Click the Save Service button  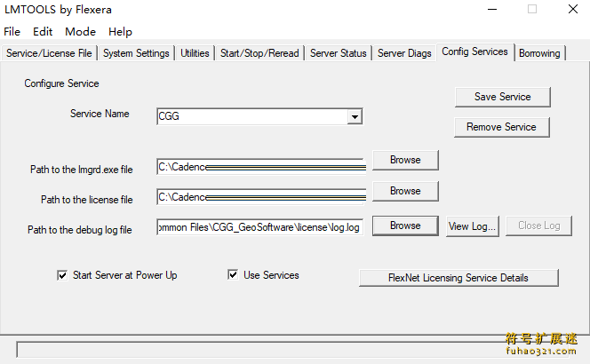[x=503, y=97]
